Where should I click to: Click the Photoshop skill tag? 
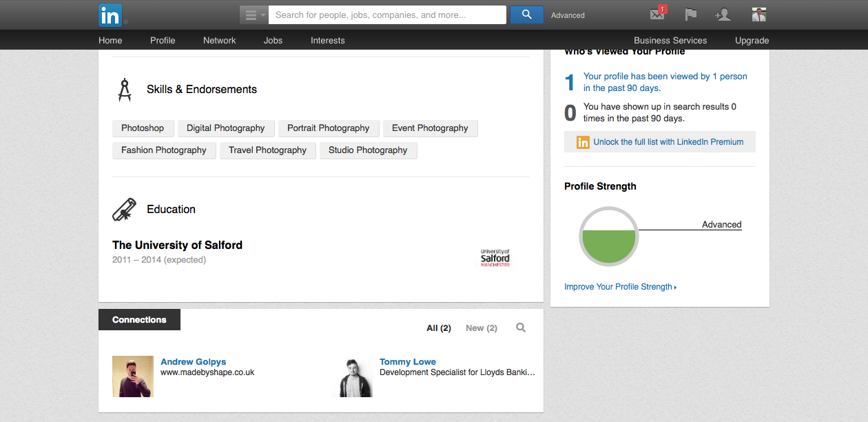143,128
